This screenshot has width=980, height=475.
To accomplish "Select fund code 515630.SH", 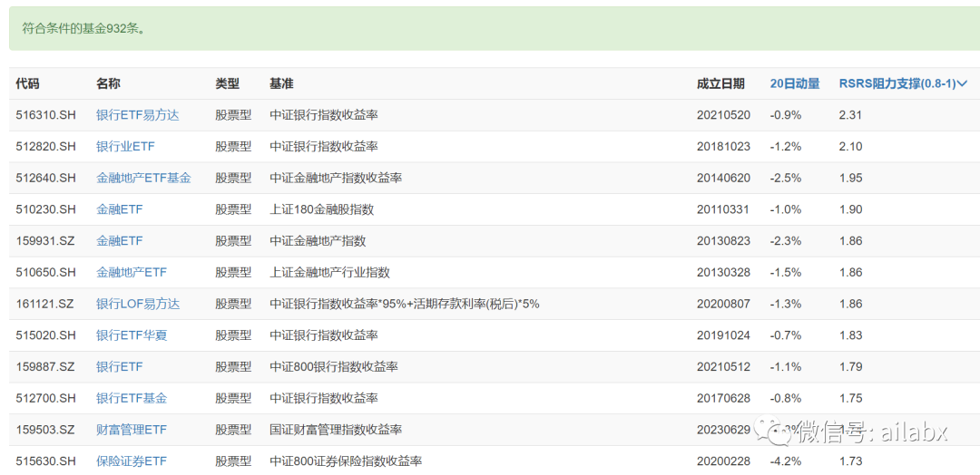I will (x=45, y=461).
